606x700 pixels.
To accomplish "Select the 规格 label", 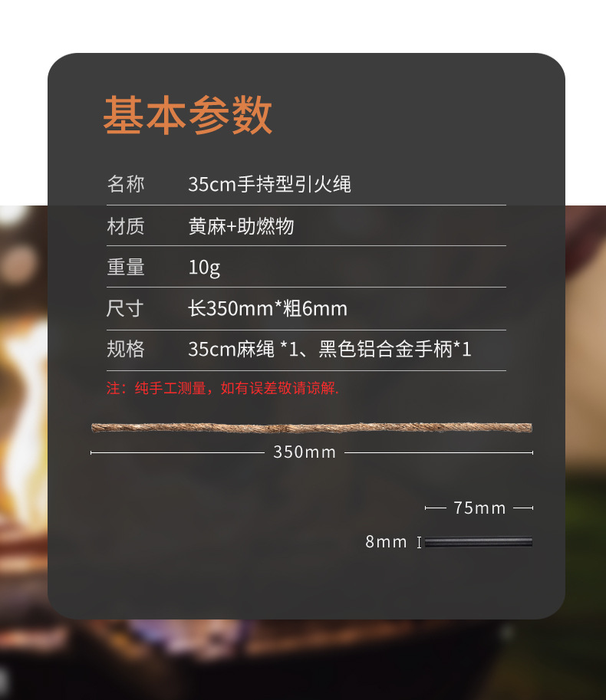I will pos(126,349).
